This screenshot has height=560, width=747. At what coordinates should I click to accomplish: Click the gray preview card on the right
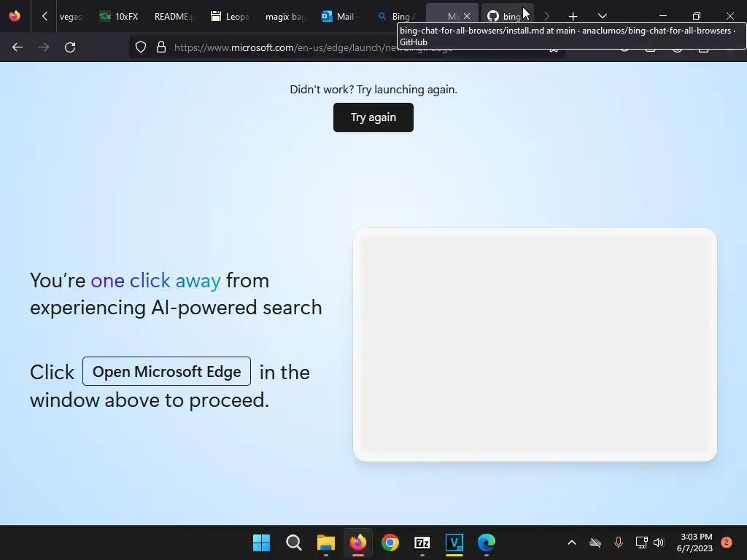pos(535,344)
